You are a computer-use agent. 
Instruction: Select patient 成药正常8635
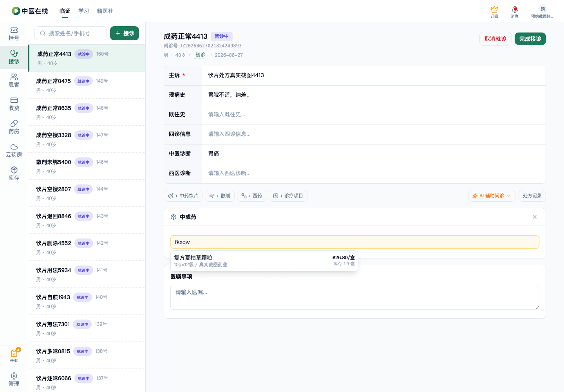pos(87,112)
